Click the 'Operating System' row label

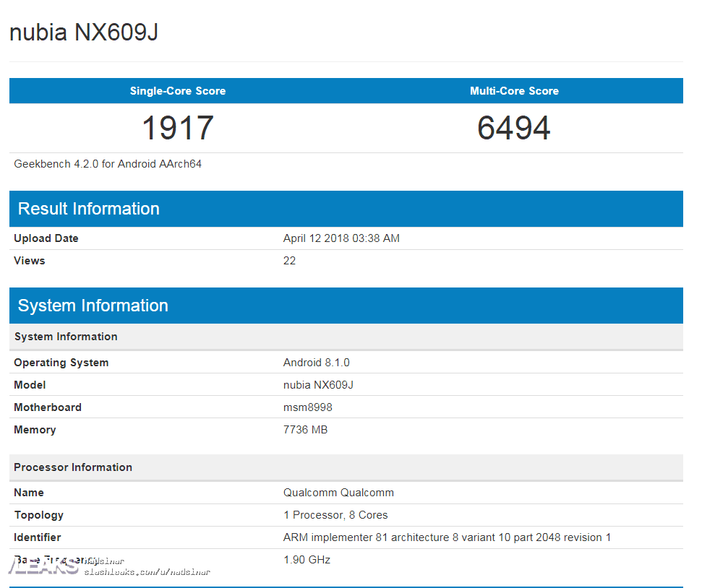click(61, 363)
